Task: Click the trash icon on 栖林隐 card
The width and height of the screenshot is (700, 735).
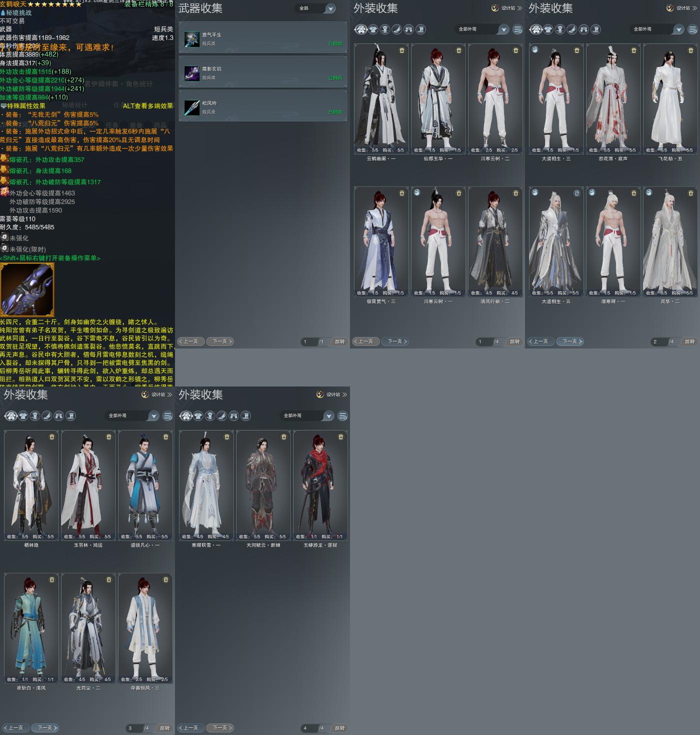Action: click(52, 437)
